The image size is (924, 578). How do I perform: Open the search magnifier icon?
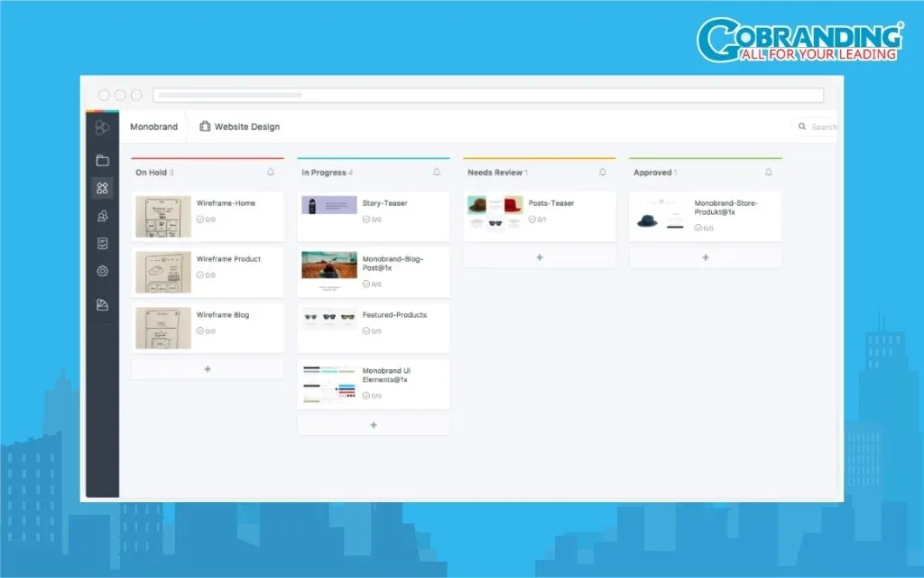pyautogui.click(x=800, y=126)
